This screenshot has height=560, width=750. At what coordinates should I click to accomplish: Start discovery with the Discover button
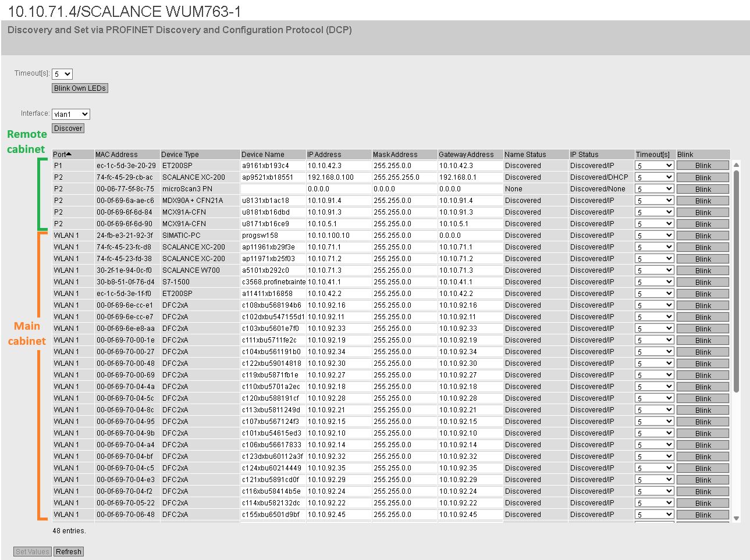[68, 129]
